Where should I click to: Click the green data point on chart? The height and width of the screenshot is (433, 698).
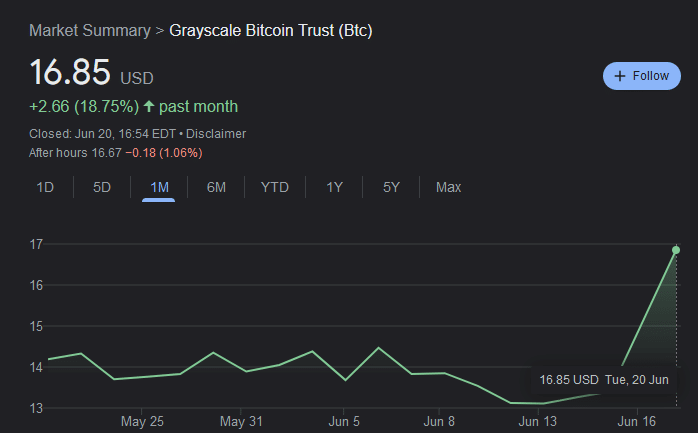pyautogui.click(x=676, y=250)
